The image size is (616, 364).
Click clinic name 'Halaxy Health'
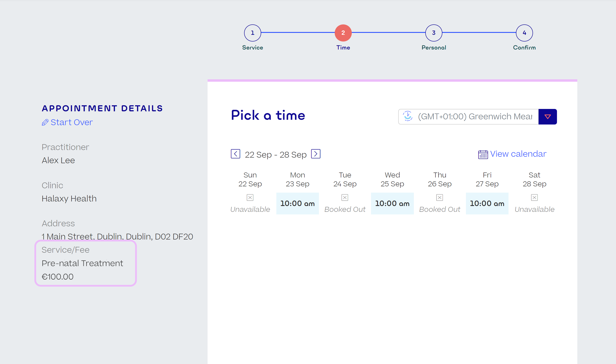tap(69, 199)
